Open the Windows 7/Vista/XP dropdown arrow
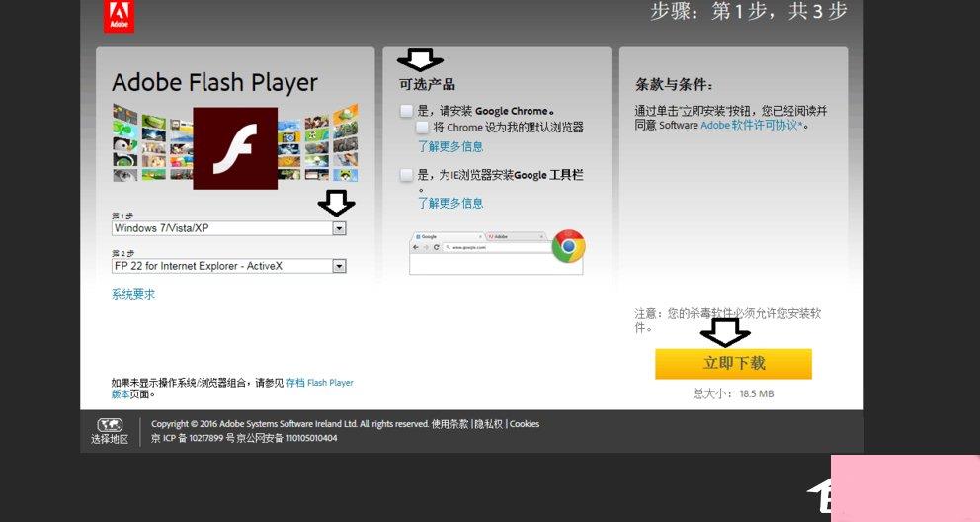 [x=339, y=228]
